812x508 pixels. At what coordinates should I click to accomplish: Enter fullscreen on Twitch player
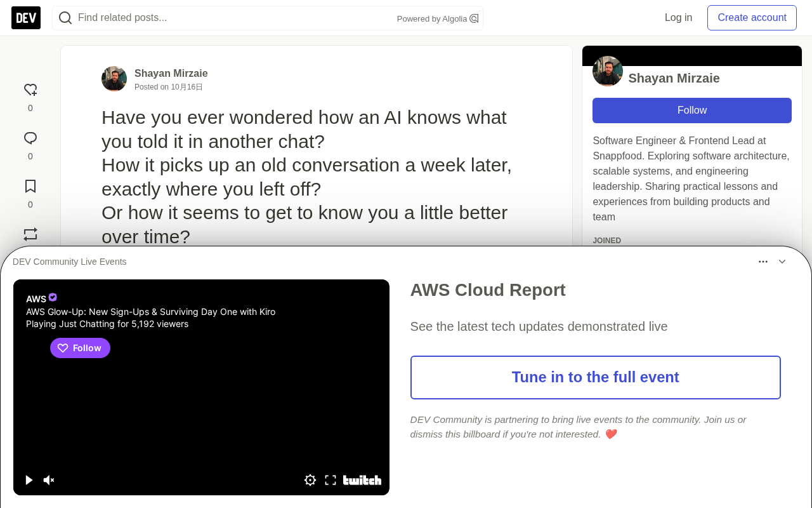point(331,480)
